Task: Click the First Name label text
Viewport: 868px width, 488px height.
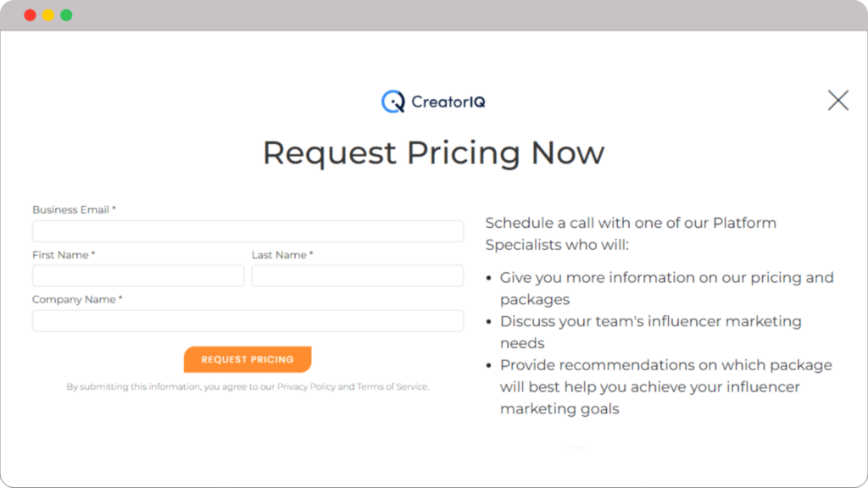Action: [x=62, y=255]
